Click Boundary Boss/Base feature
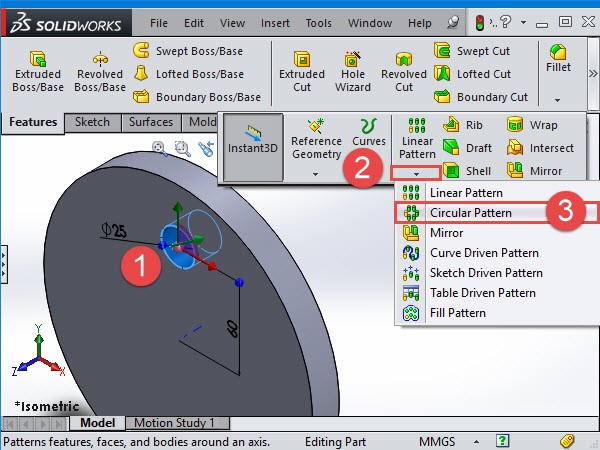The width and height of the screenshot is (600, 450). pos(197,97)
